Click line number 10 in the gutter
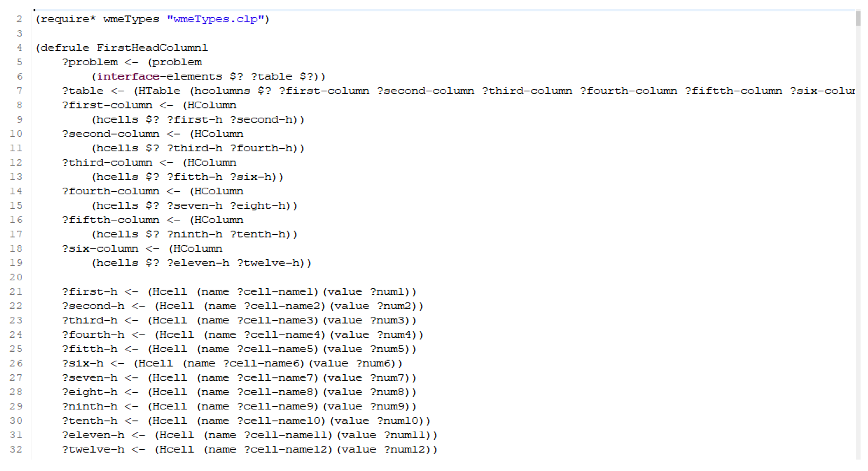 pos(16,134)
